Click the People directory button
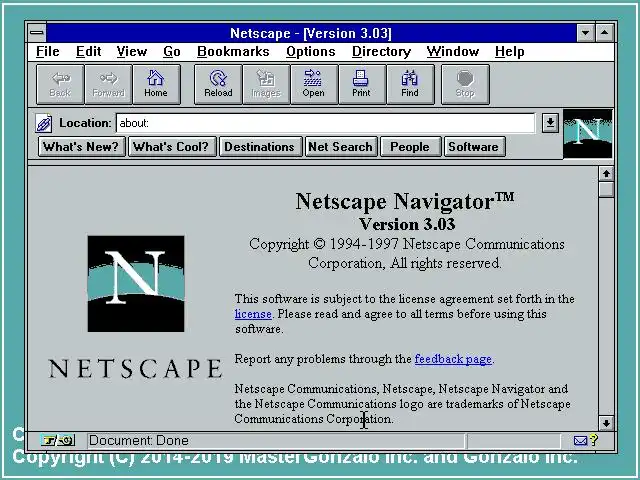This screenshot has width=640, height=480. tap(410, 147)
